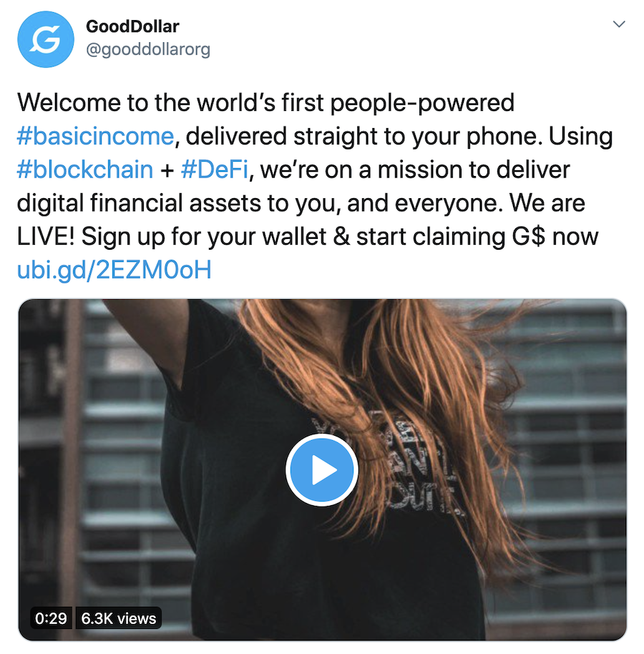Click the GoodDollar display name
Screen dimensions: 644x654
click(x=132, y=26)
